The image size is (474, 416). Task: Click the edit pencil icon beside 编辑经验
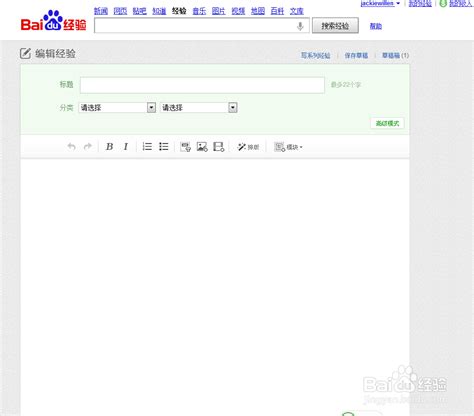coord(25,53)
